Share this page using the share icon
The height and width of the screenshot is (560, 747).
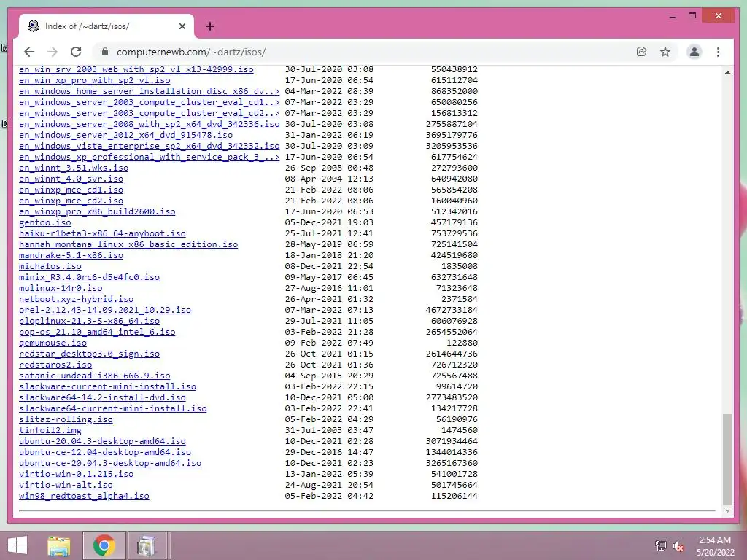[x=642, y=52]
